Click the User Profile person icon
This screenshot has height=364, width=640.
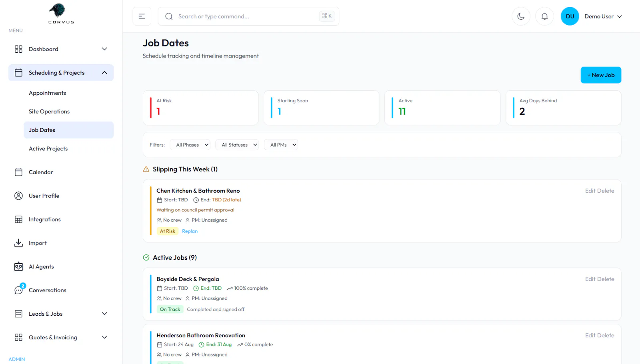18,196
